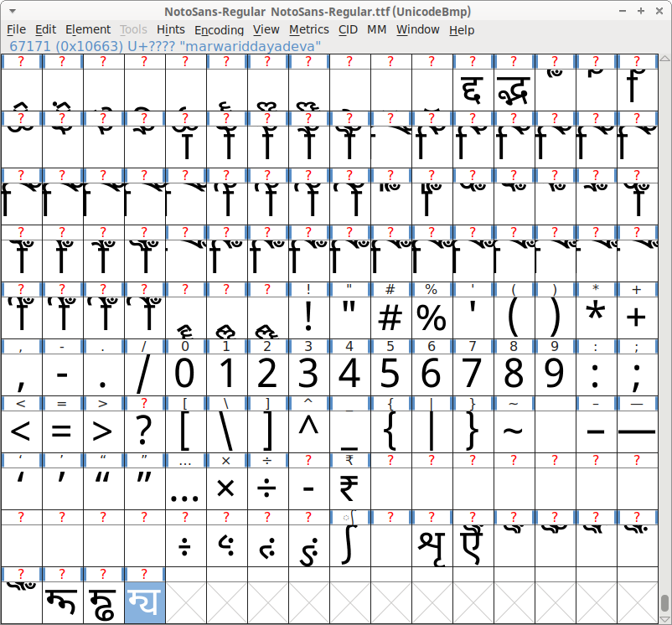Viewport: 672px width, 625px height.
Task: Choose the digit 9 glyph cell
Action: coord(555,374)
